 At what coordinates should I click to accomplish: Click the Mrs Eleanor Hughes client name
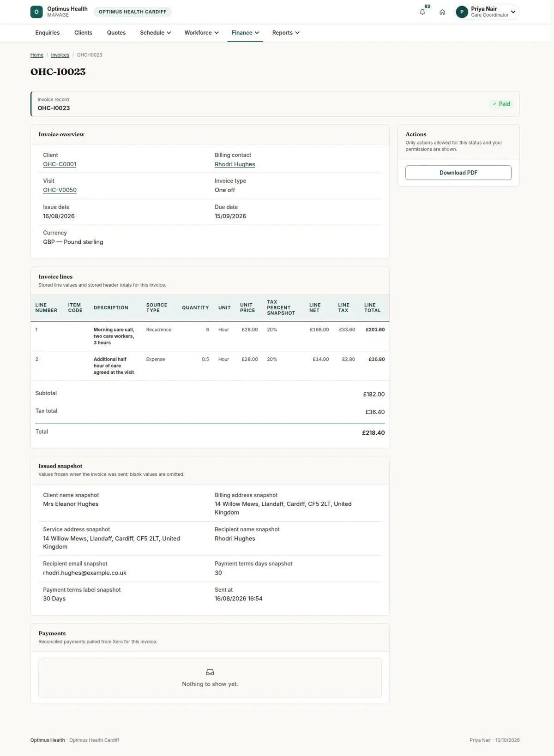[x=71, y=504]
